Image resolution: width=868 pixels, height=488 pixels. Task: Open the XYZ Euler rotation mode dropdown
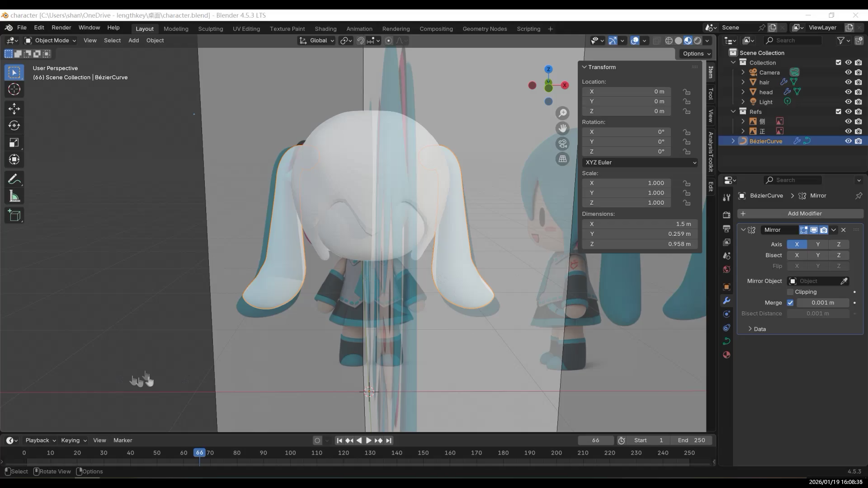point(640,163)
